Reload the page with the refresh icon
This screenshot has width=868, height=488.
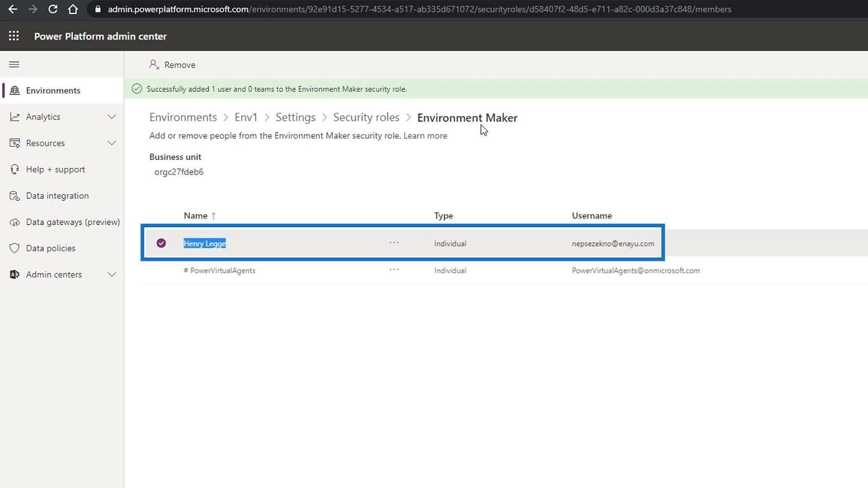[x=53, y=9]
